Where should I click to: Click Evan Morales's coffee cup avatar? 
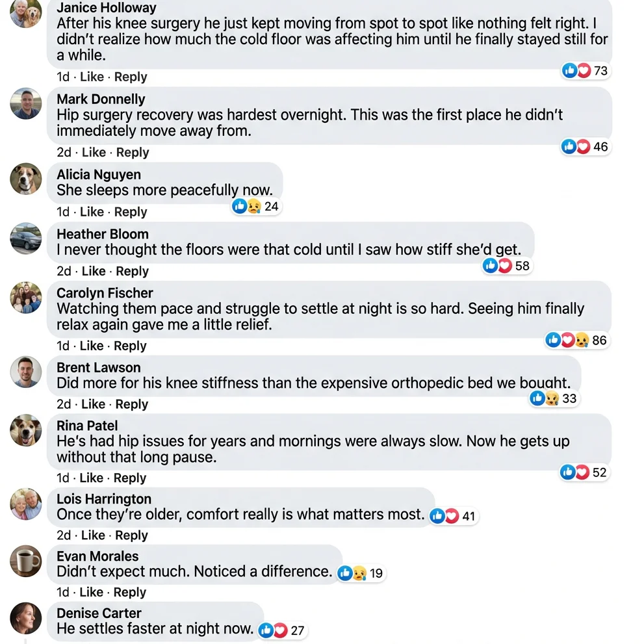(x=26, y=561)
